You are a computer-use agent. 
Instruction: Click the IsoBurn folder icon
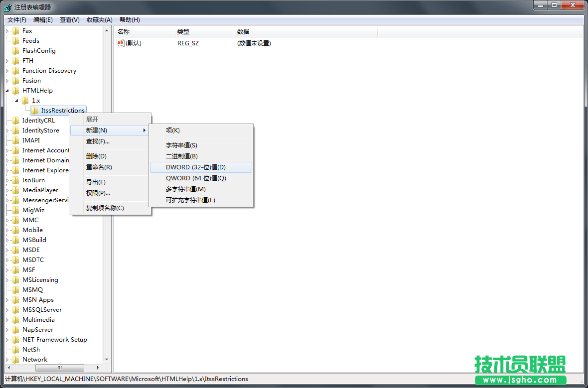coord(16,180)
